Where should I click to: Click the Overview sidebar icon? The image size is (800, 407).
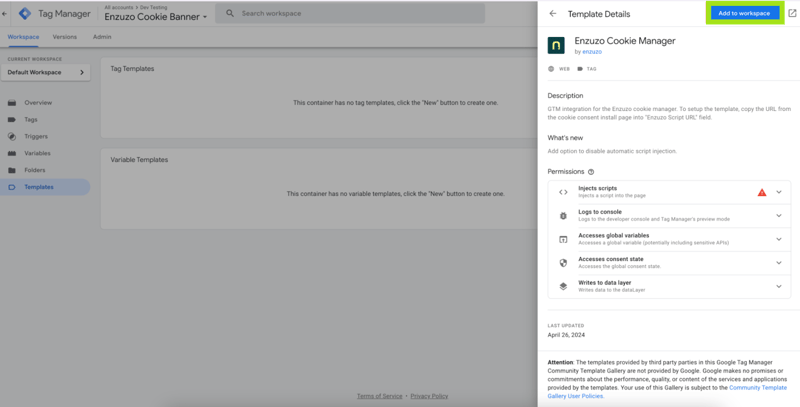[x=12, y=103]
